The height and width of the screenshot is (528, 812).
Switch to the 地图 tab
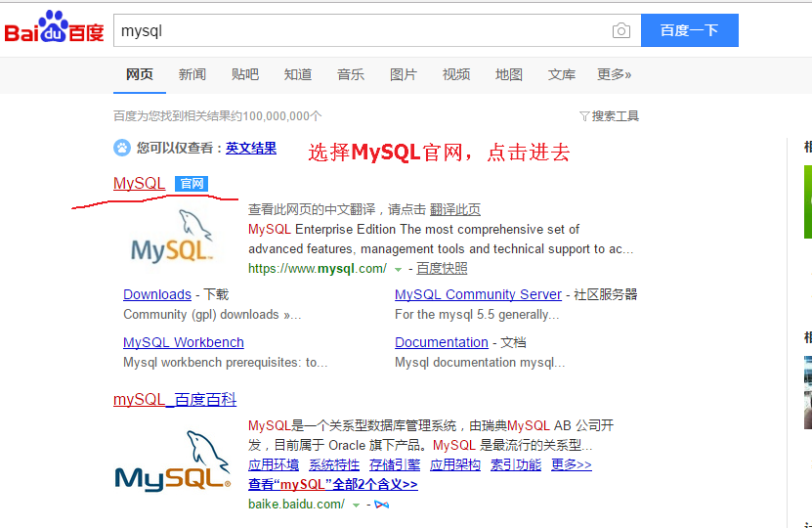click(x=509, y=74)
